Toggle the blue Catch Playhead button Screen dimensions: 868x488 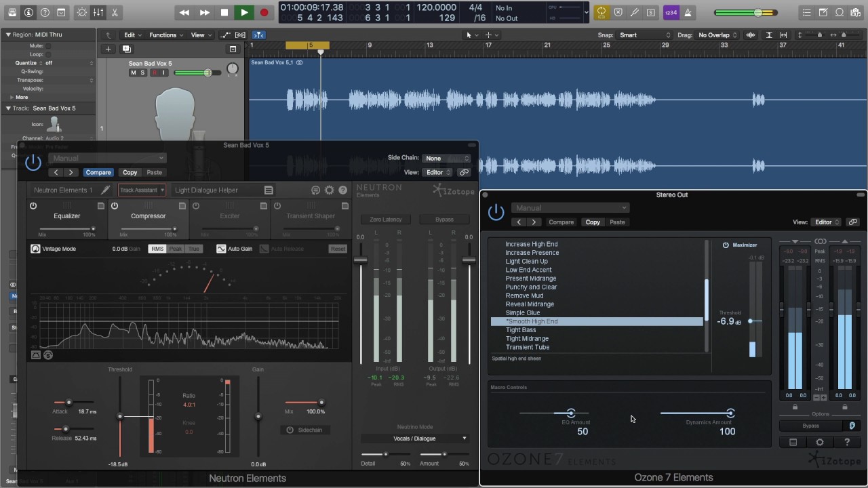click(x=259, y=35)
